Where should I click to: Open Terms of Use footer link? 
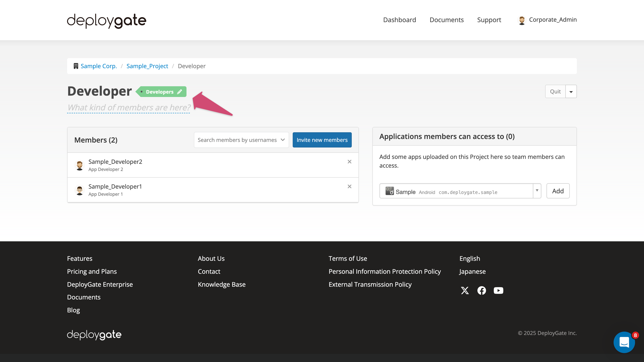tap(348, 258)
